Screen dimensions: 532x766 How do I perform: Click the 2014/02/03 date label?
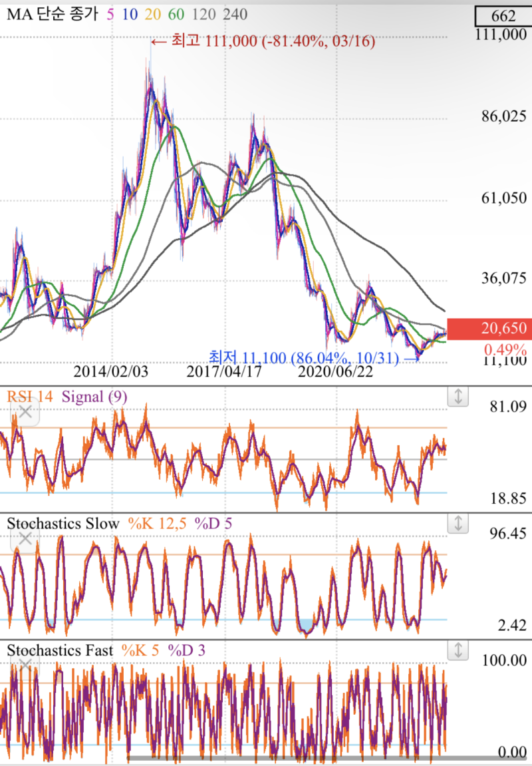pos(111,372)
